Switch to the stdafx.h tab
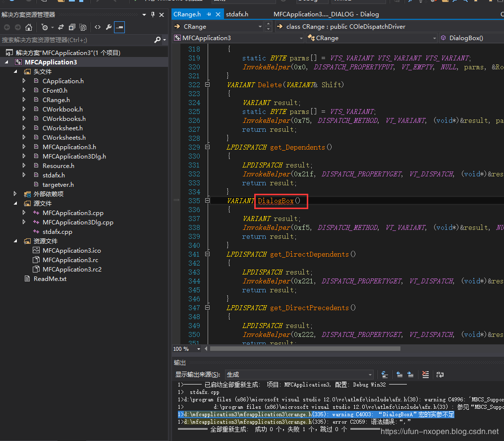 (237, 14)
